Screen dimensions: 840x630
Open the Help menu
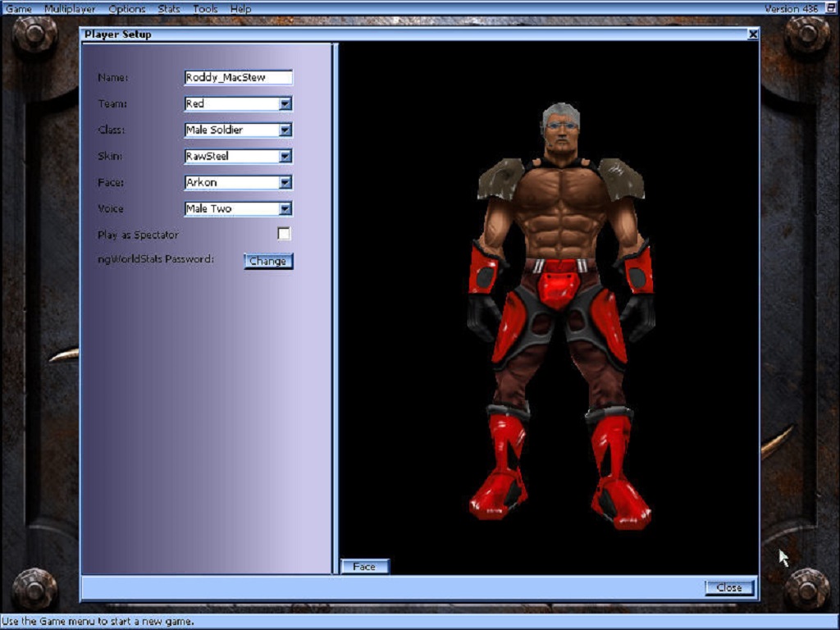240,9
